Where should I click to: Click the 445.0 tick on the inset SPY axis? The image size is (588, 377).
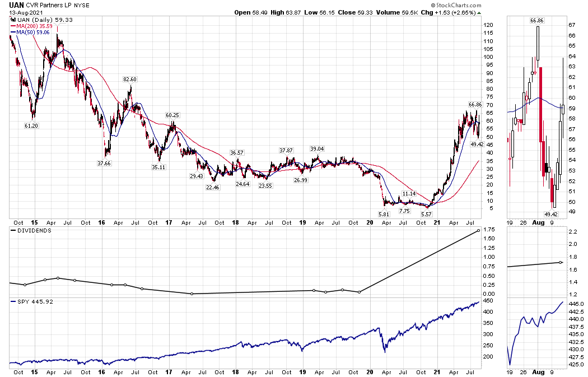576,304
